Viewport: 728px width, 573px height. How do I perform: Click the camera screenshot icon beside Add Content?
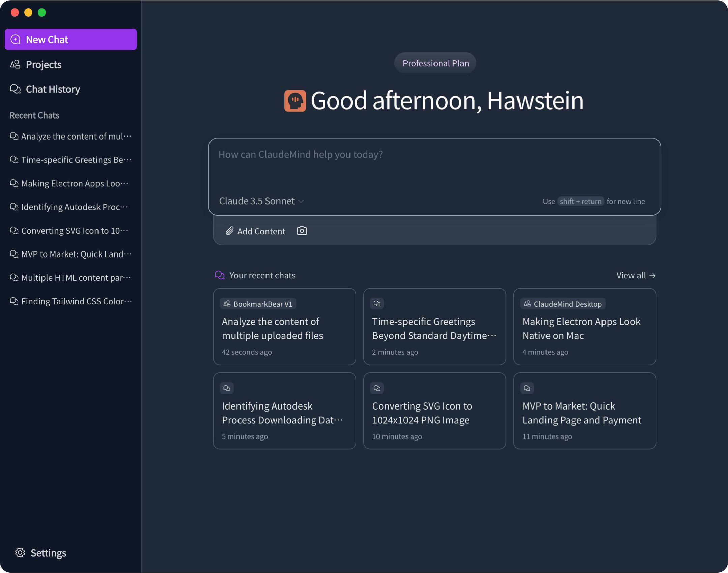coord(302,231)
